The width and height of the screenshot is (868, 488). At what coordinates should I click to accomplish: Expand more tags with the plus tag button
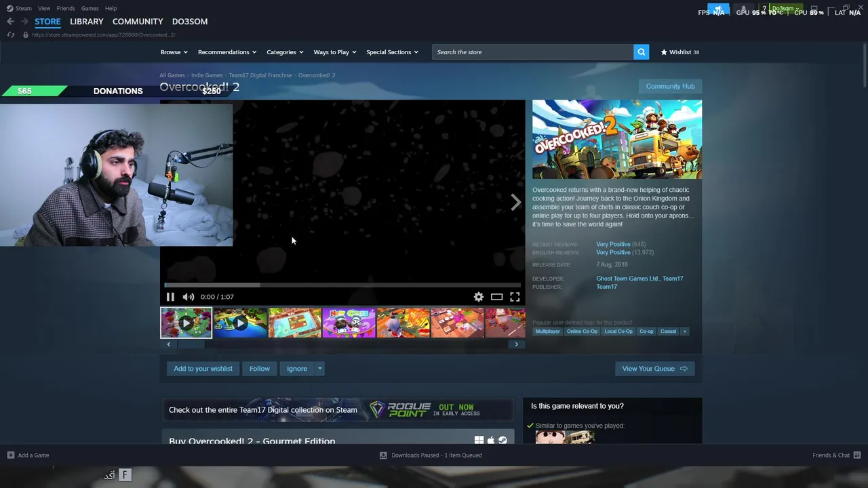point(685,331)
